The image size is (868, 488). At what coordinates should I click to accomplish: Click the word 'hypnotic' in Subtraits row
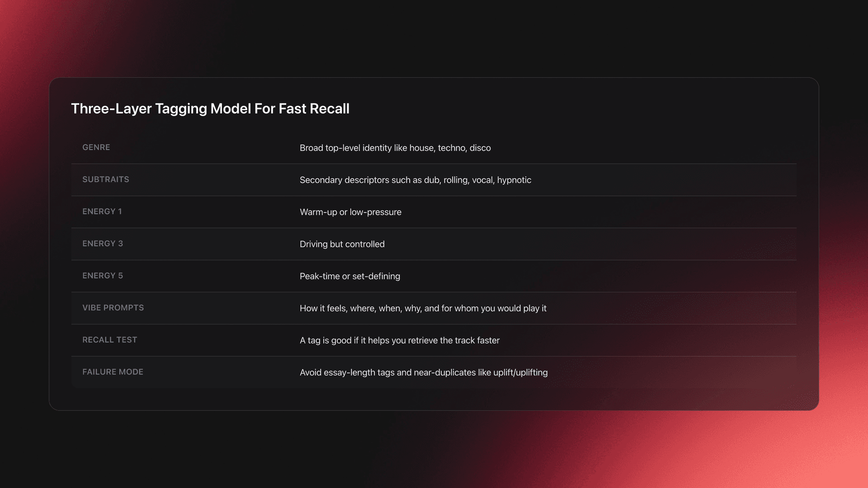[x=514, y=180]
